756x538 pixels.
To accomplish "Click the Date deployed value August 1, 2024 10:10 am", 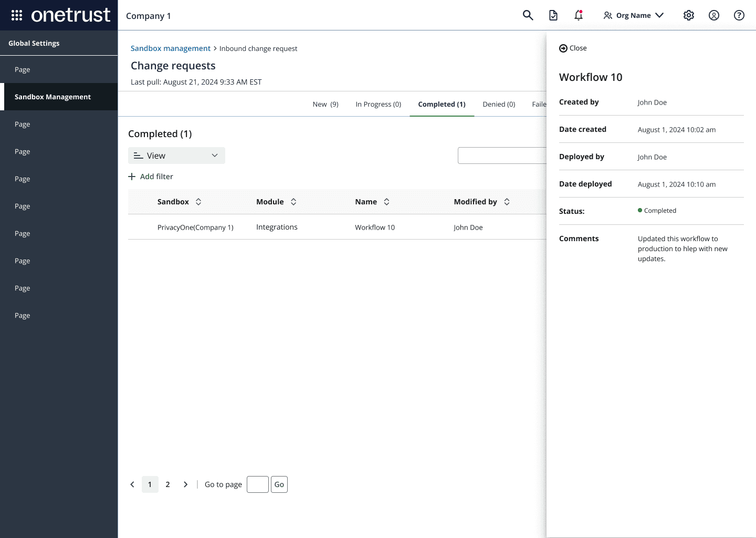I will 677,184.
